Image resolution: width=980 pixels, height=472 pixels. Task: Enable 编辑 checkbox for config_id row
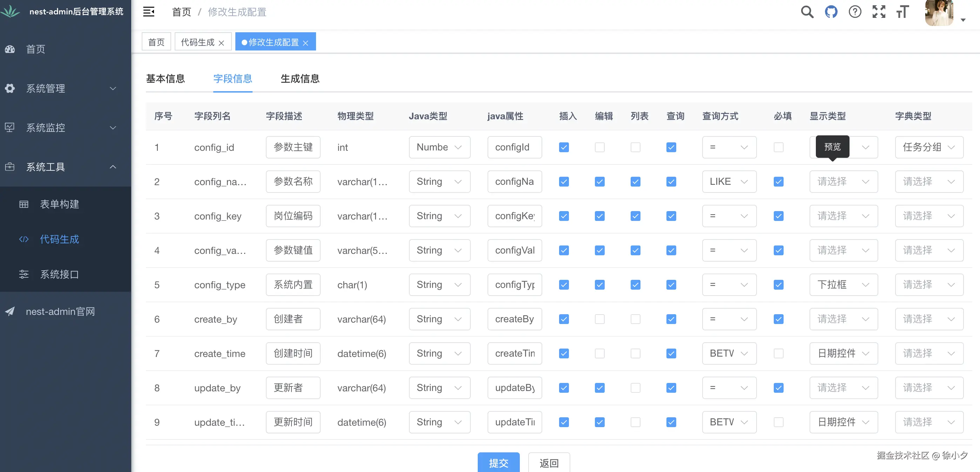point(599,147)
